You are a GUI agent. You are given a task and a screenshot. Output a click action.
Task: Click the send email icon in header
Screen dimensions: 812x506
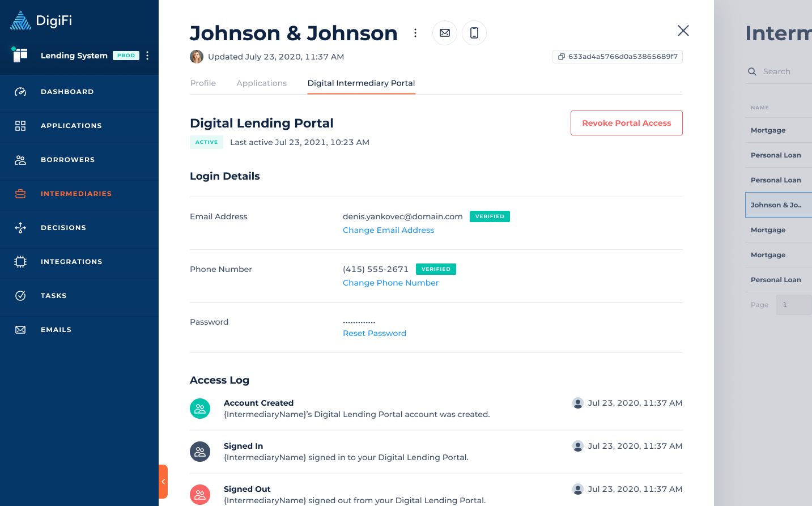445,33
